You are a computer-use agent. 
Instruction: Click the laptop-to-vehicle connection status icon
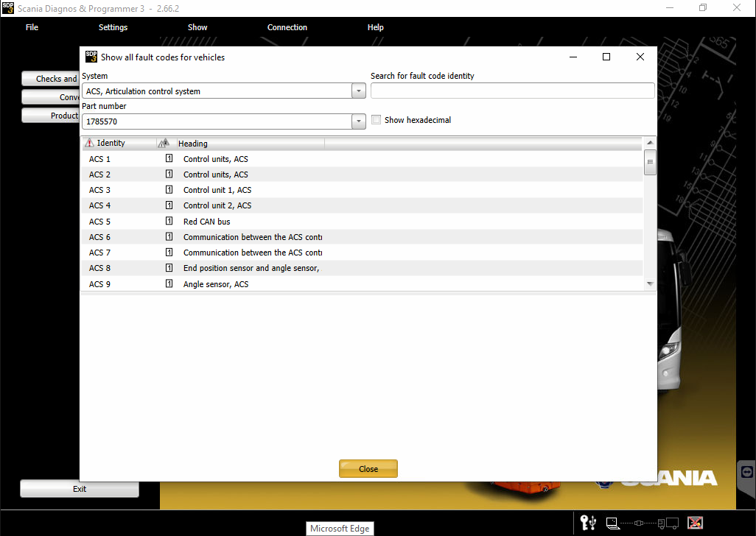coord(642,523)
